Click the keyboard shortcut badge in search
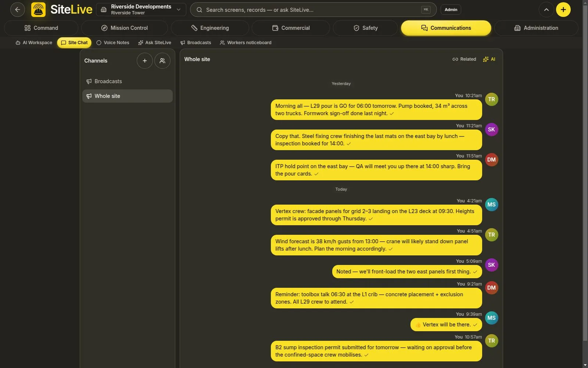The image size is (588, 368). 426,10
